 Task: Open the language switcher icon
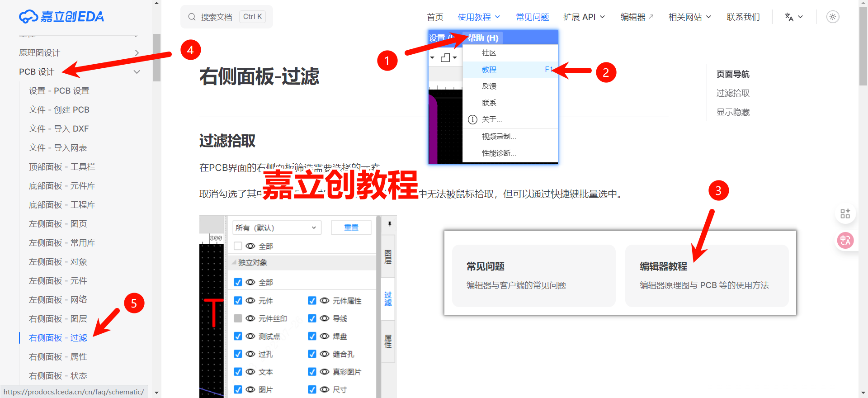click(789, 17)
